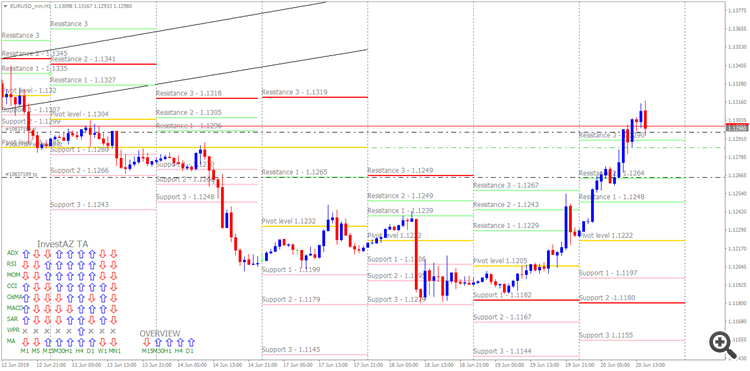Click the OsMA M30 red down arrow

pos(59,298)
